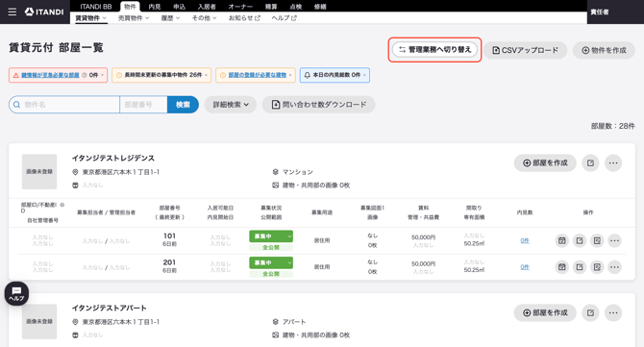Expand the 賃貸物件 submenu
This screenshot has width=644, height=347.
(x=90, y=18)
